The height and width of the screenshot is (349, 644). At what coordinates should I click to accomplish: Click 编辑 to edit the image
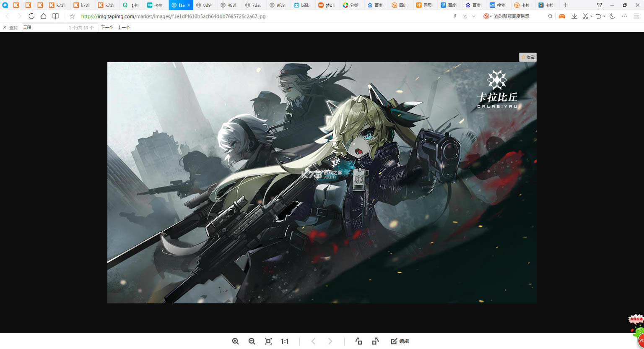(400, 341)
